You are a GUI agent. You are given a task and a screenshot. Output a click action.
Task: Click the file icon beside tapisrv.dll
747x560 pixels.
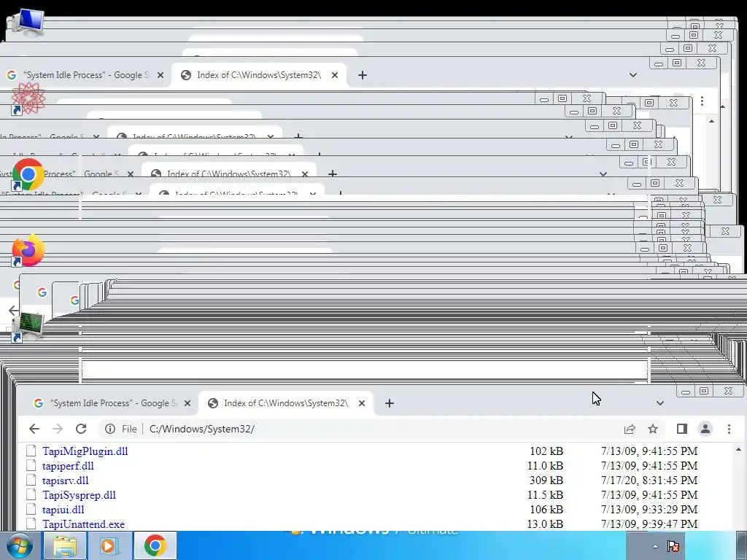coord(31,480)
